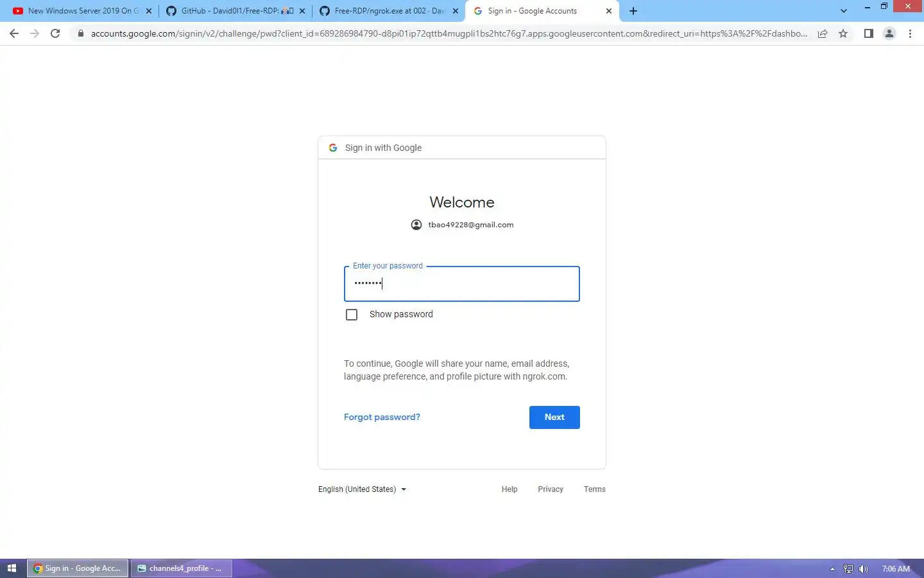This screenshot has width=924, height=578.
Task: Click the 7:06 AM taskbar clock
Action: [x=896, y=569]
